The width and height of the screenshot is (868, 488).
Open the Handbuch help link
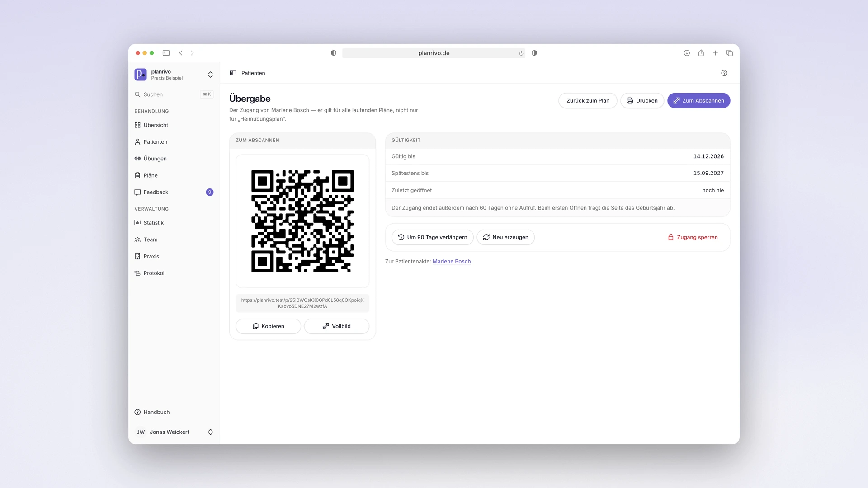click(174, 412)
